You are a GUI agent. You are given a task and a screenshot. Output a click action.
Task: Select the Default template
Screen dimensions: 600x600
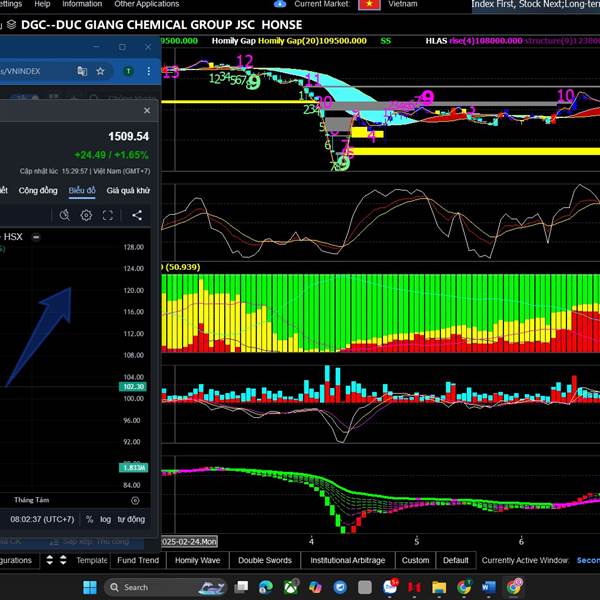pyautogui.click(x=456, y=560)
